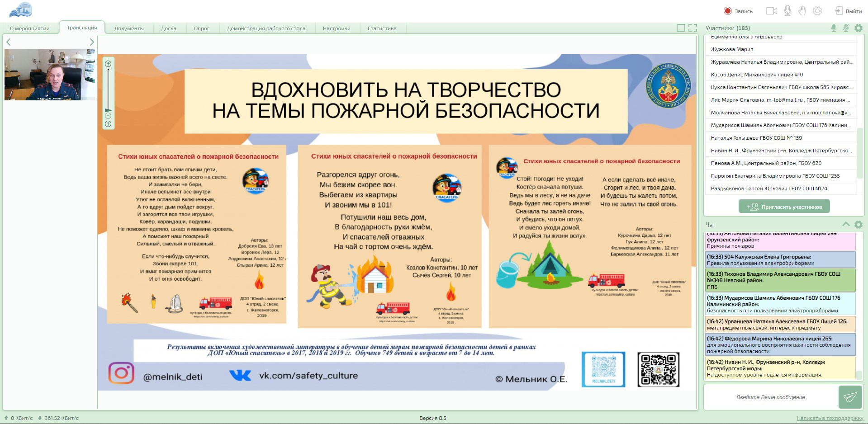Click Выйти to leave the webinar
The height and width of the screenshot is (424, 868).
pos(848,11)
